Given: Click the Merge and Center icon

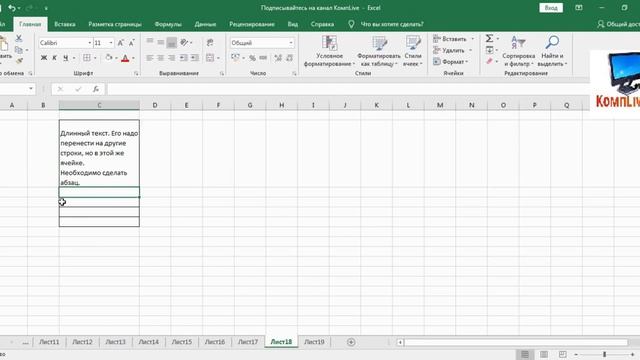Looking at the screenshot, I should click(210, 58).
